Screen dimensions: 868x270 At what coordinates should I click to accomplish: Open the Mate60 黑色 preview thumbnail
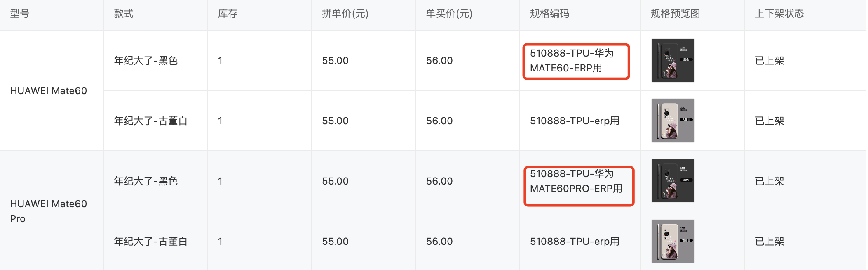673,60
